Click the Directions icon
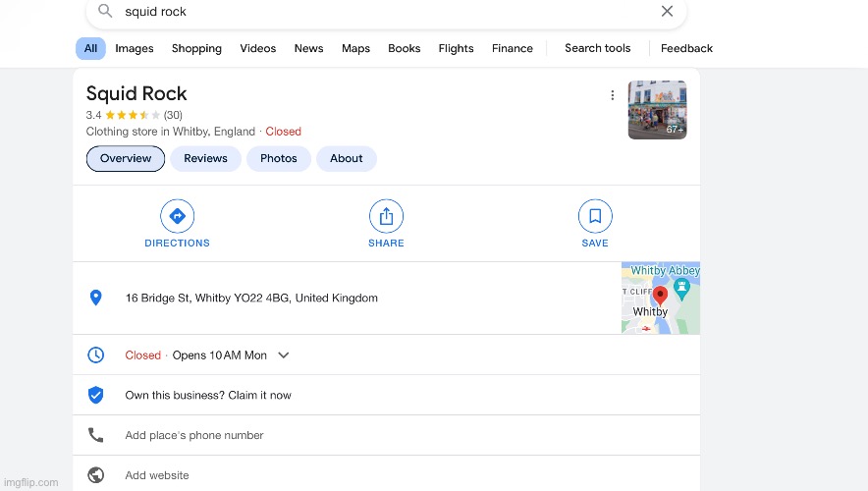This screenshot has height=491, width=868. (177, 216)
